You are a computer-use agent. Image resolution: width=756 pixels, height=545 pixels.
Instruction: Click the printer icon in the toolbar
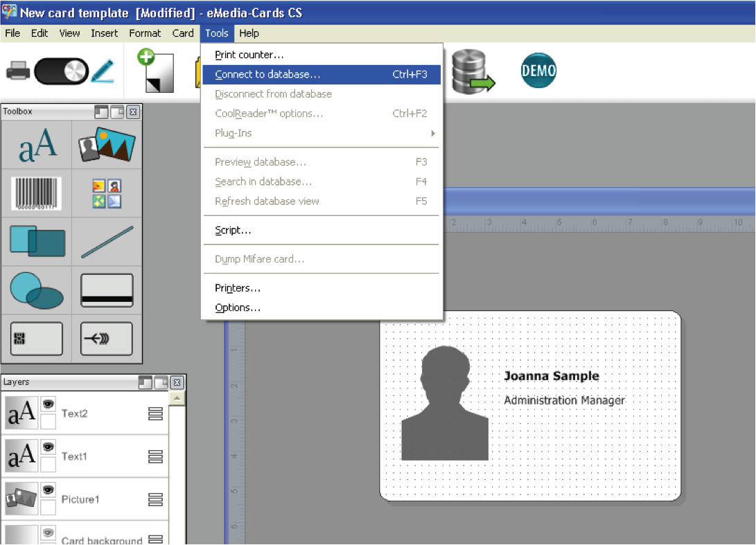18,71
